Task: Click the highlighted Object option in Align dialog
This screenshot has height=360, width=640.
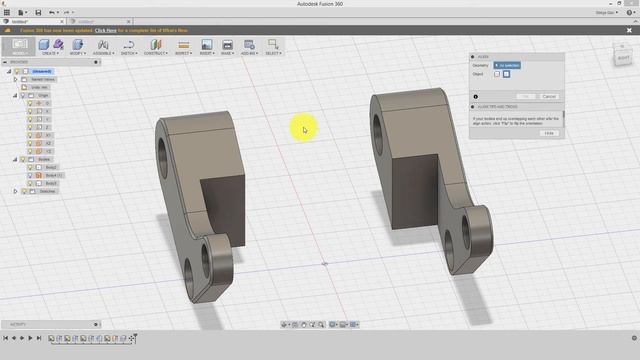Action: [x=506, y=74]
